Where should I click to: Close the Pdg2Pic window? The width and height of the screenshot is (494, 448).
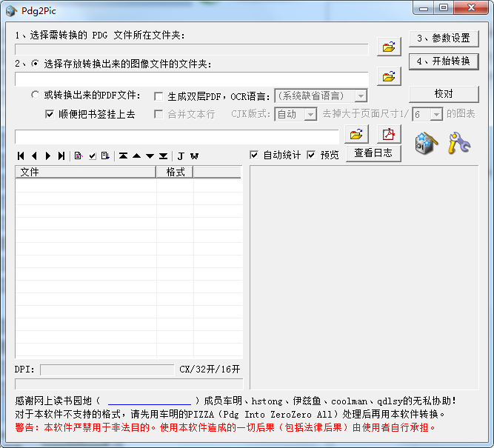coord(471,7)
